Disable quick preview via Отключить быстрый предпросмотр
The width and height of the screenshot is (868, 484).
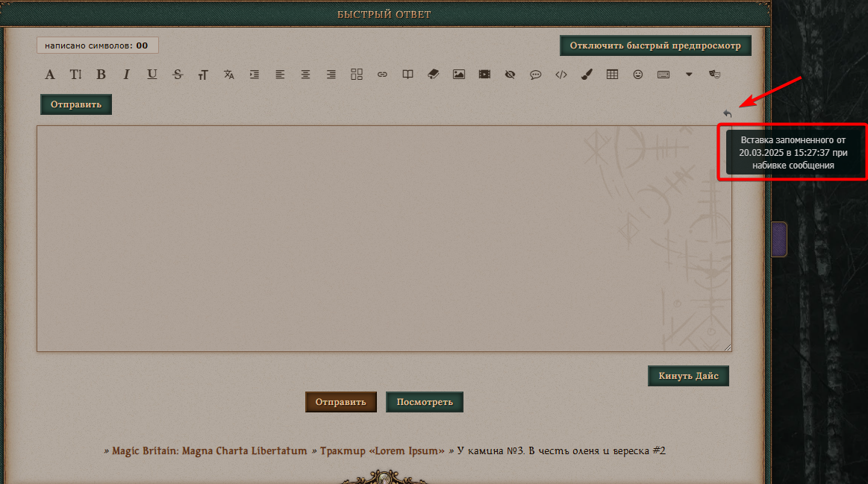(655, 46)
